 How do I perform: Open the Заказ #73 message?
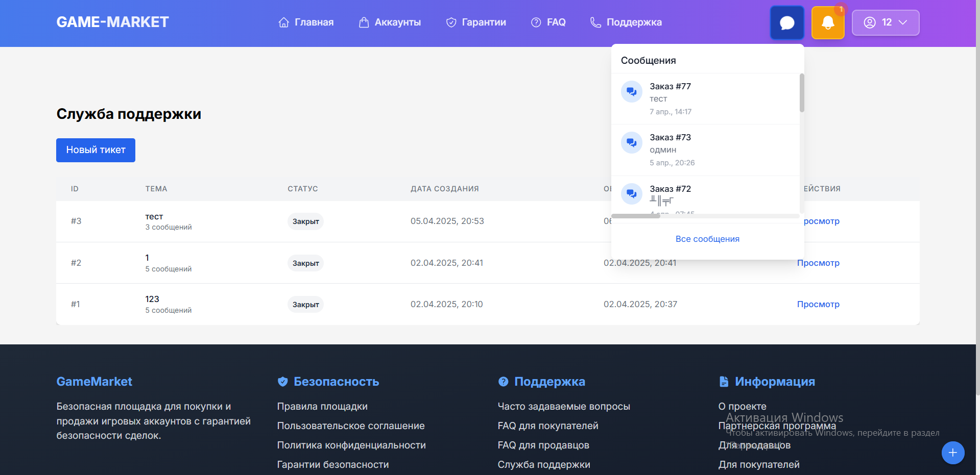point(705,150)
